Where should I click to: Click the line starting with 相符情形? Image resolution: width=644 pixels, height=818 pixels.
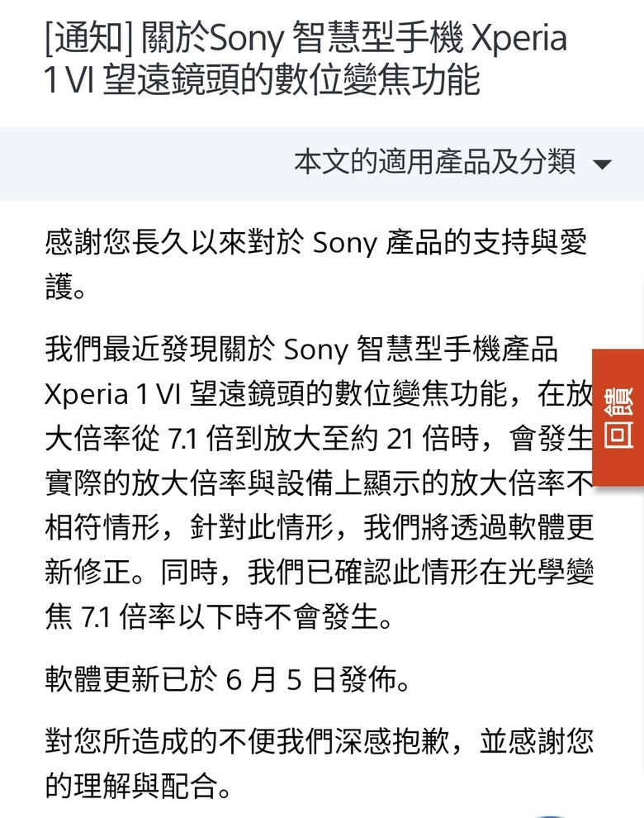[319, 527]
